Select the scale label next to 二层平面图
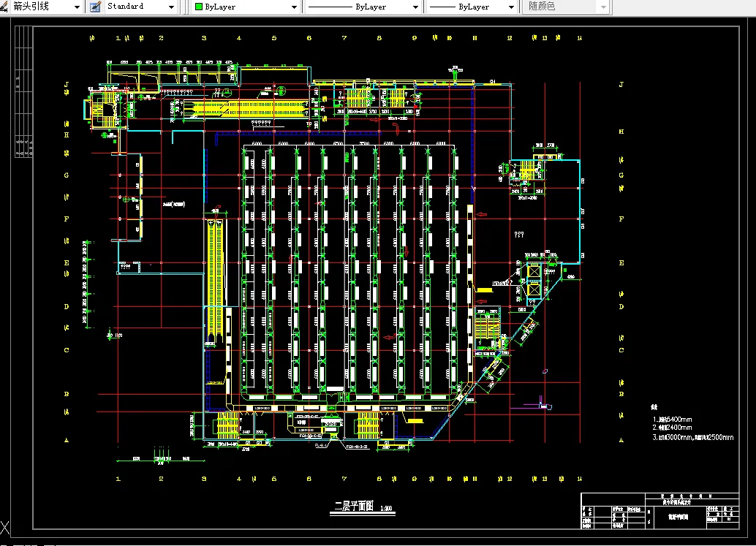This screenshot has width=756, height=546. point(386,509)
